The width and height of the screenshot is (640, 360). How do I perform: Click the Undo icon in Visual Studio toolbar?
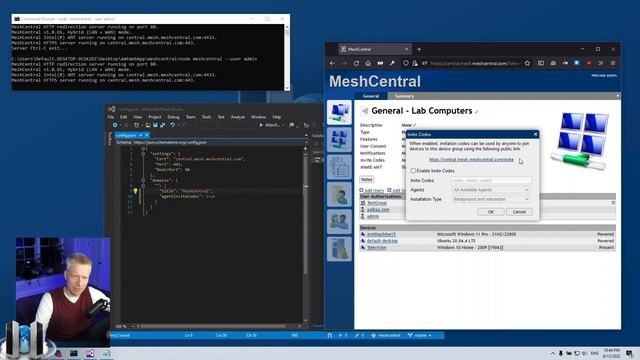coord(173,125)
